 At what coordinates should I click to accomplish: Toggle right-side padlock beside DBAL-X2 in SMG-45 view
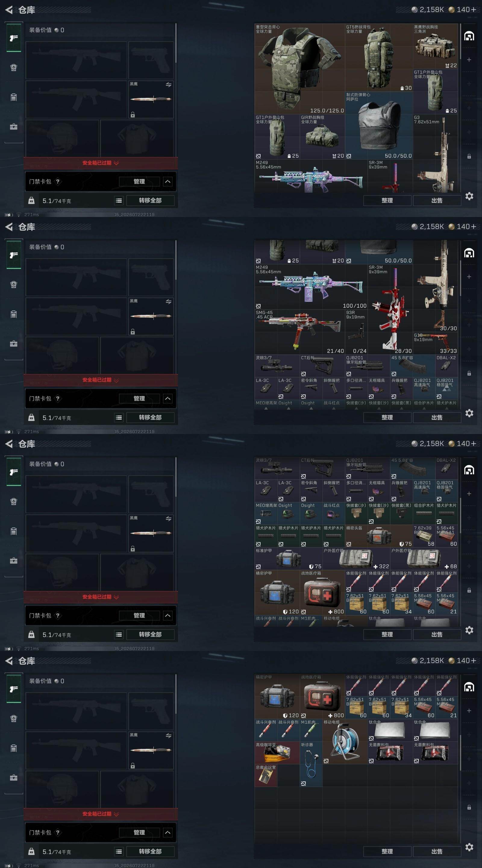click(469, 373)
